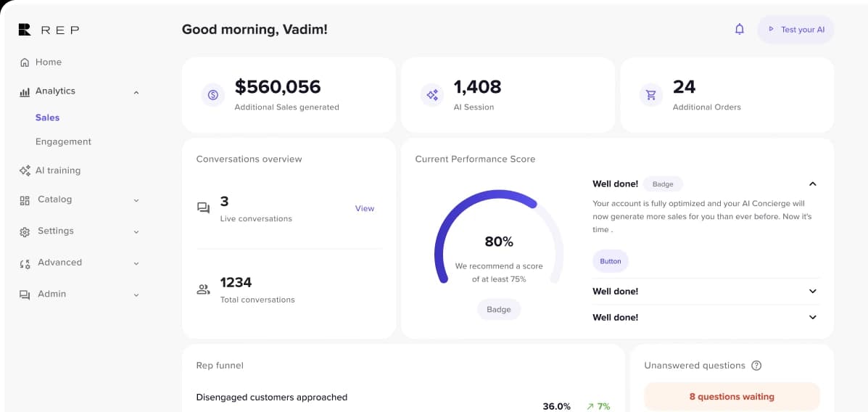Click the Live conversations chat icon

(x=203, y=208)
